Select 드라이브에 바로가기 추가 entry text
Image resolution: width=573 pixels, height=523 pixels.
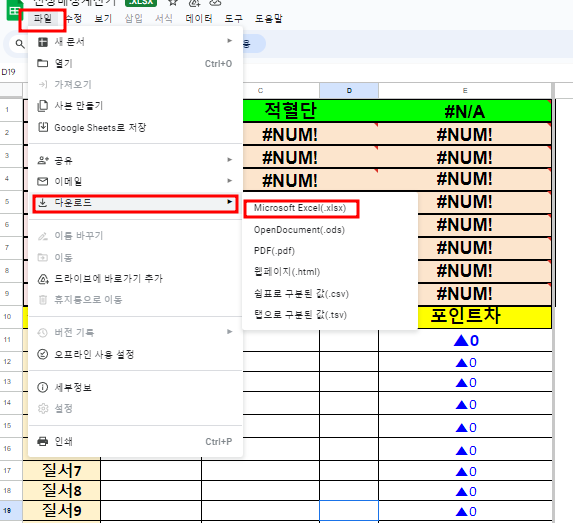coord(109,278)
